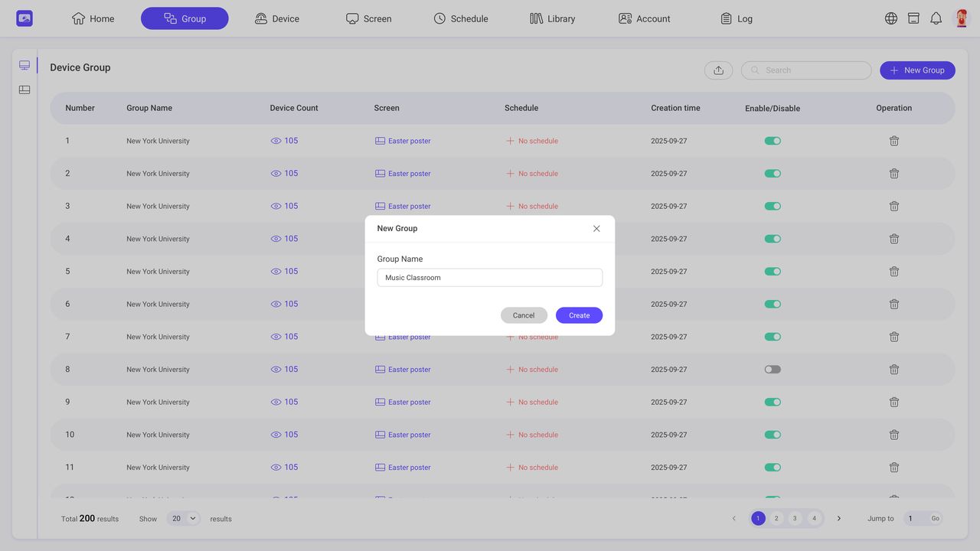
Task: Add schedule in row 3
Action: click(x=532, y=206)
